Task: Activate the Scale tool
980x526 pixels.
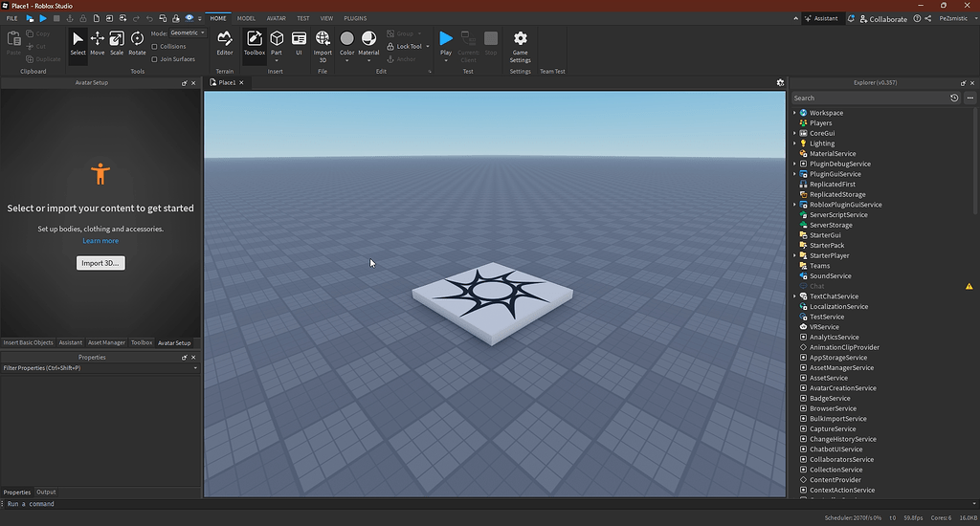Action: [116, 42]
